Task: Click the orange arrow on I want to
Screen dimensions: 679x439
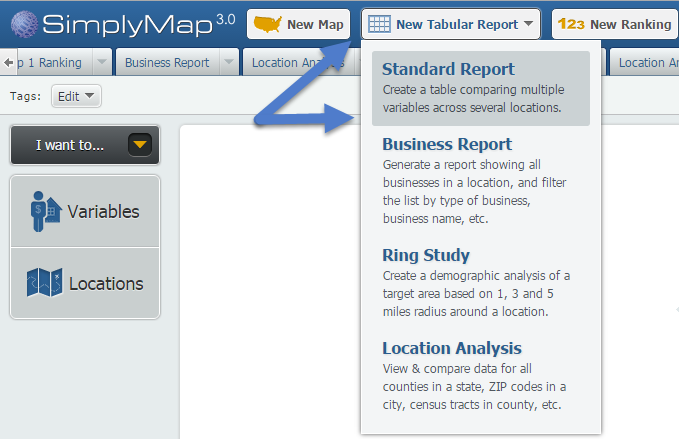Action: click(140, 145)
